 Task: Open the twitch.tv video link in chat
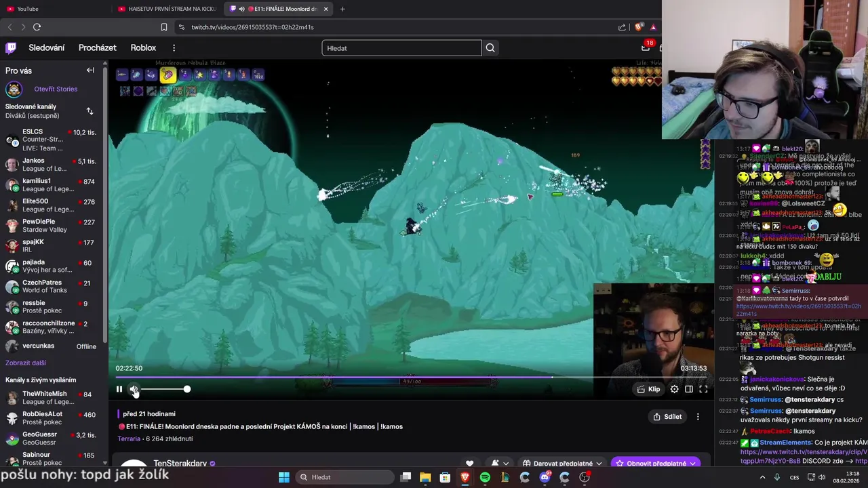[798, 310]
